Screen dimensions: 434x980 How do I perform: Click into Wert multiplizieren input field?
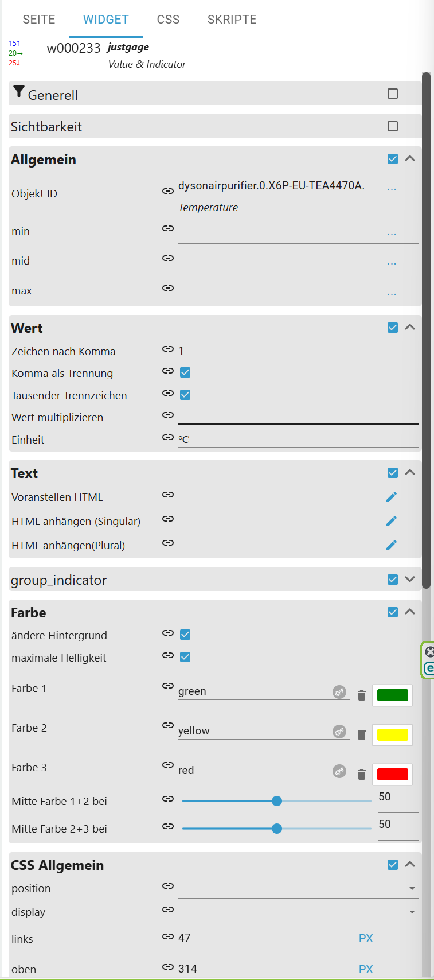click(x=298, y=417)
